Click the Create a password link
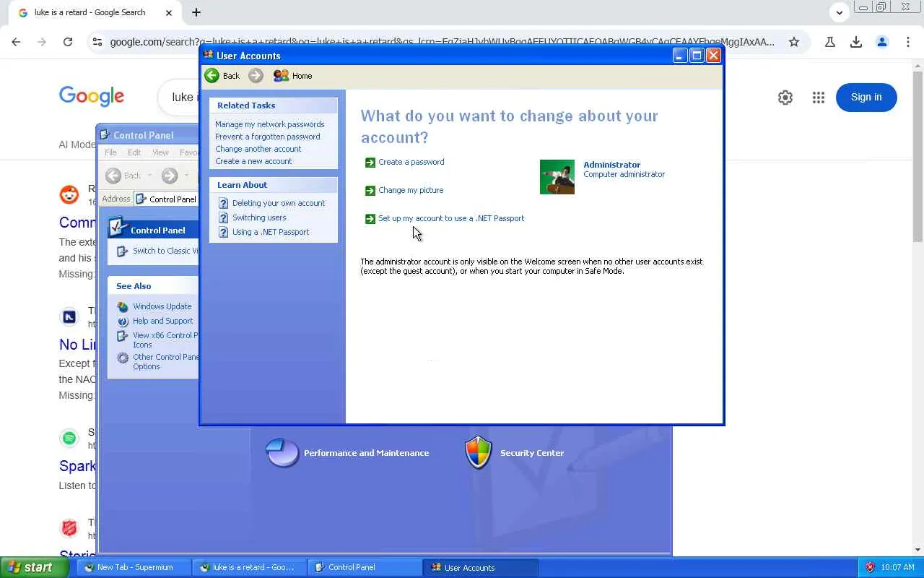 click(x=411, y=162)
